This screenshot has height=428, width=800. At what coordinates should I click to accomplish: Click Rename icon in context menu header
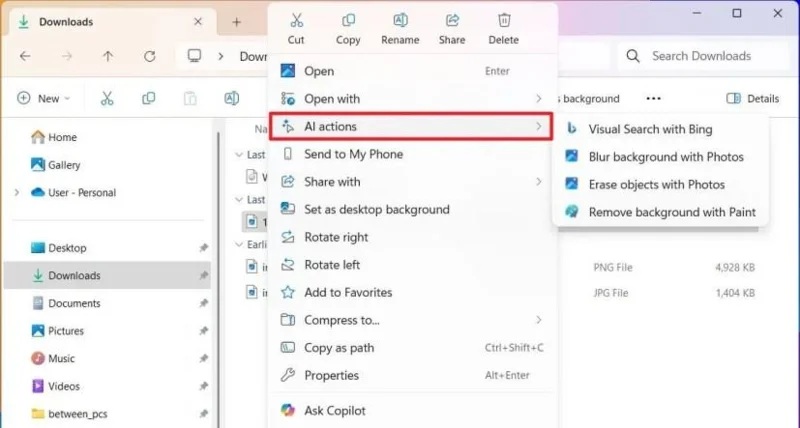401,20
